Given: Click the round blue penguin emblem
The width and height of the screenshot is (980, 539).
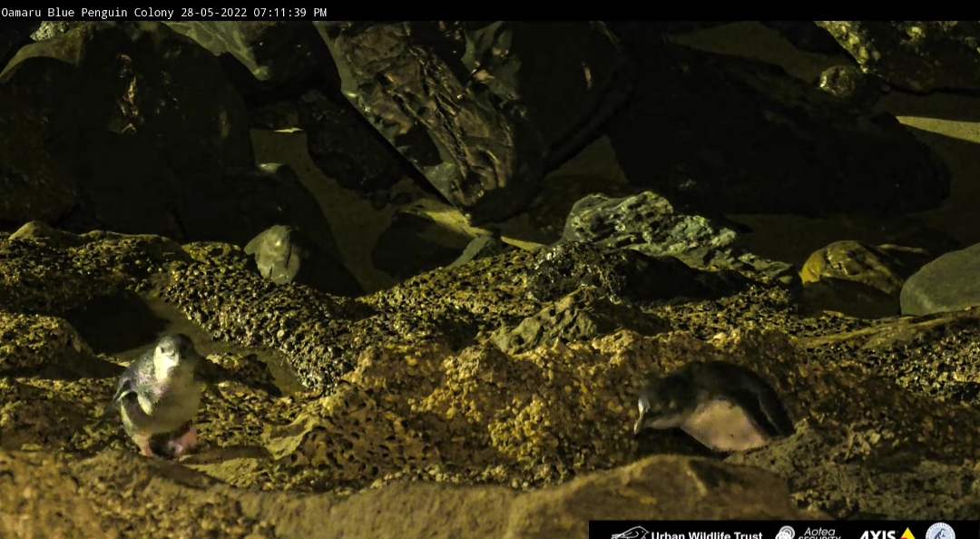Looking at the screenshot, I should pyautogui.click(x=941, y=532).
